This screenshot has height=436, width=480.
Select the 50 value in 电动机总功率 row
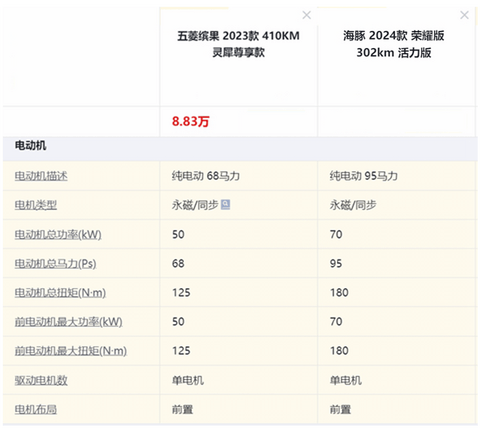tap(178, 234)
